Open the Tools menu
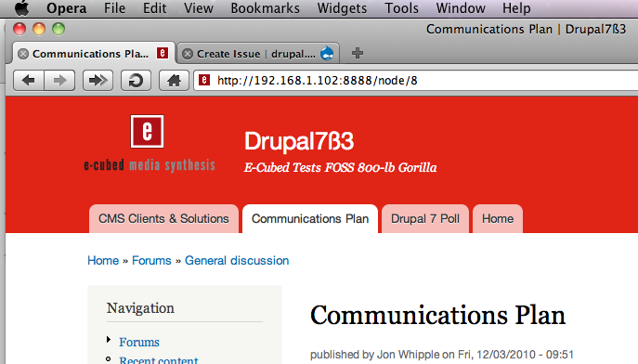638x364 pixels. (x=401, y=8)
